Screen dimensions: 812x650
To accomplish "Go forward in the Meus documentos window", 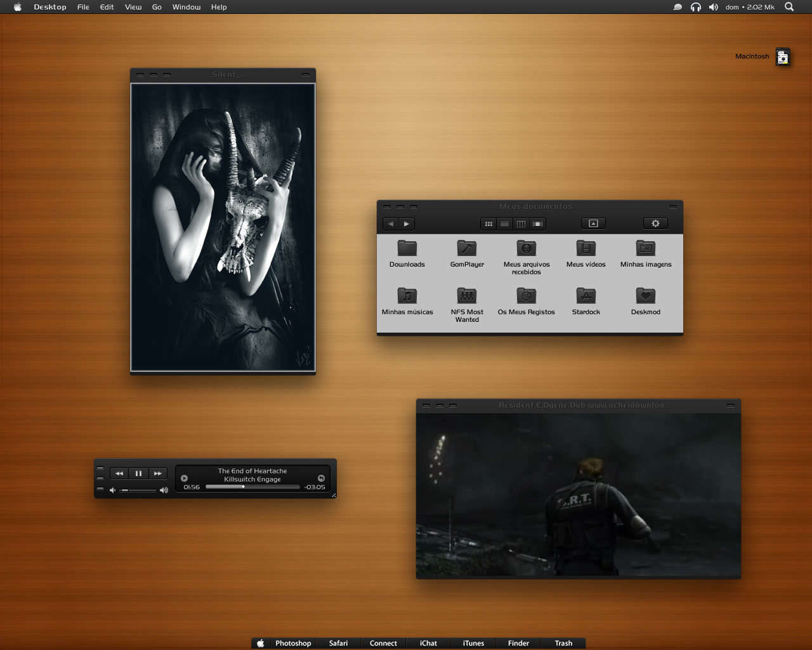I will 407,223.
